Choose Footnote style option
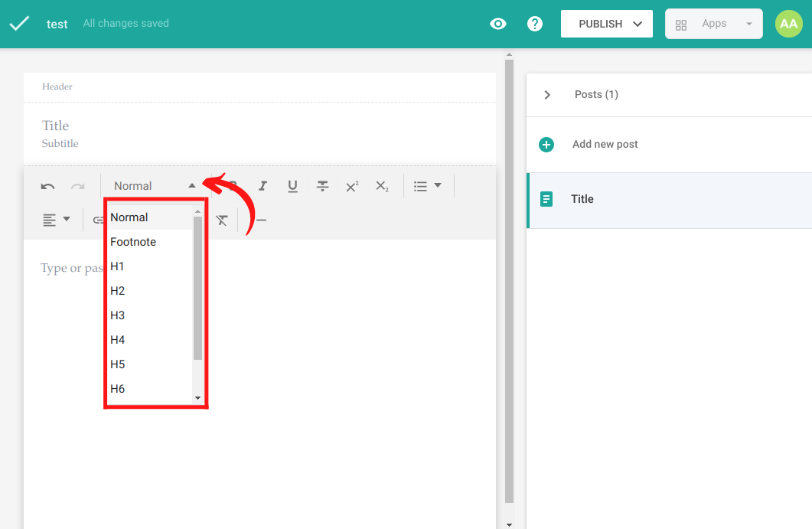Viewport: 812px width, 529px height. 133,242
